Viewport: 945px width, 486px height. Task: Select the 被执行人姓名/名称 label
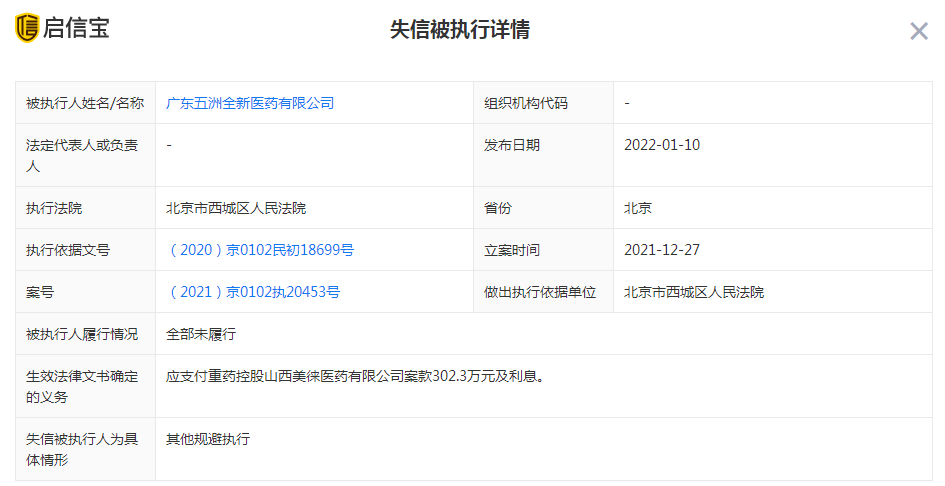coord(85,103)
